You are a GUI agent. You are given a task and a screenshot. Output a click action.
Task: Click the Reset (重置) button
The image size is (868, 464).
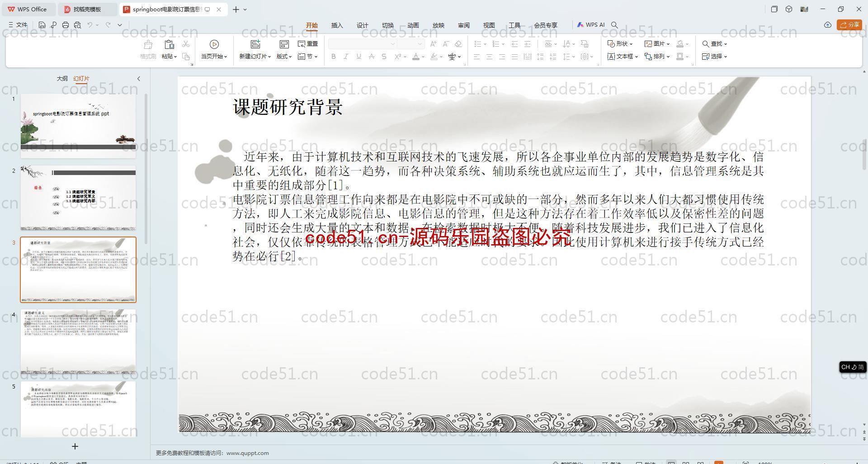coord(308,44)
